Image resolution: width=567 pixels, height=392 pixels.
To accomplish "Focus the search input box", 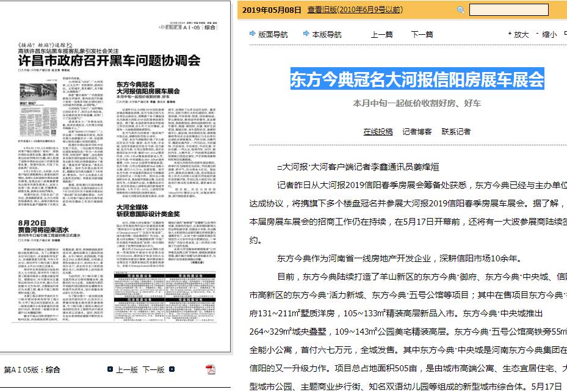I will click(509, 10).
